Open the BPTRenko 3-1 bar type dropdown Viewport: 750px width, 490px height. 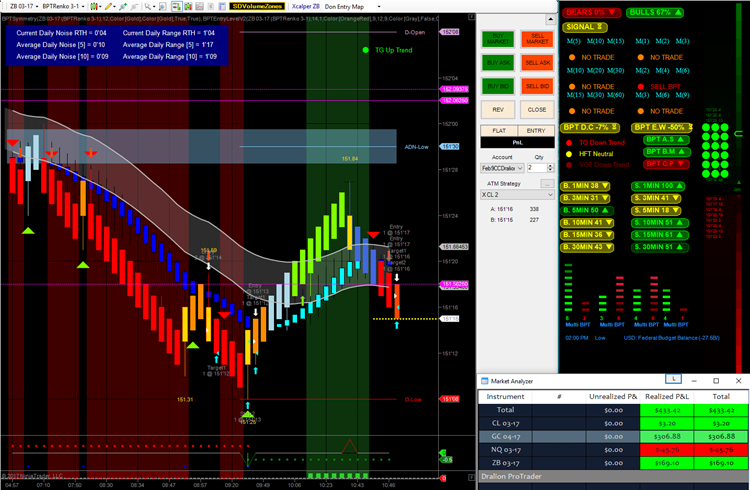82,7
